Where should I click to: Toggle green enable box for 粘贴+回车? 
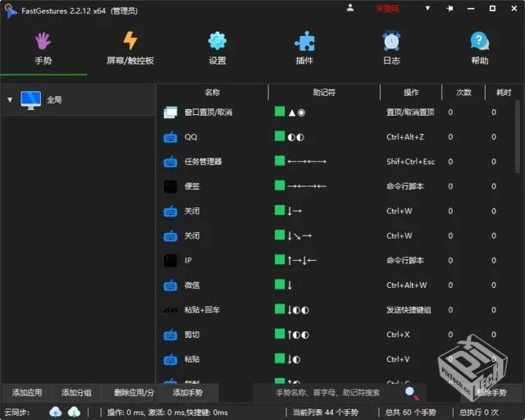(280, 308)
